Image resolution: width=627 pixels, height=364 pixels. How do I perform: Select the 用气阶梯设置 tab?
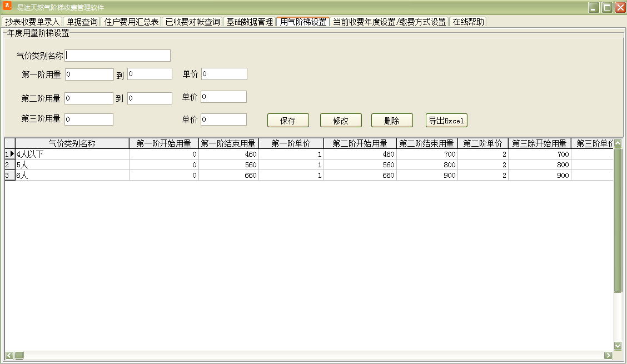(303, 22)
